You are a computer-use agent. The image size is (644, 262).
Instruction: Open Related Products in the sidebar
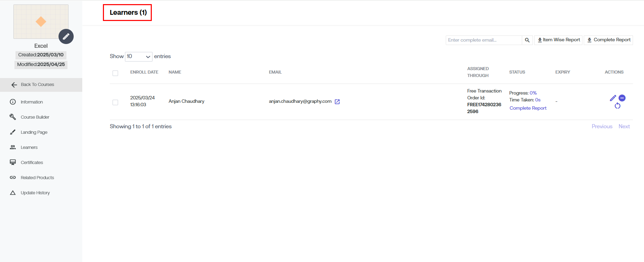(37, 178)
